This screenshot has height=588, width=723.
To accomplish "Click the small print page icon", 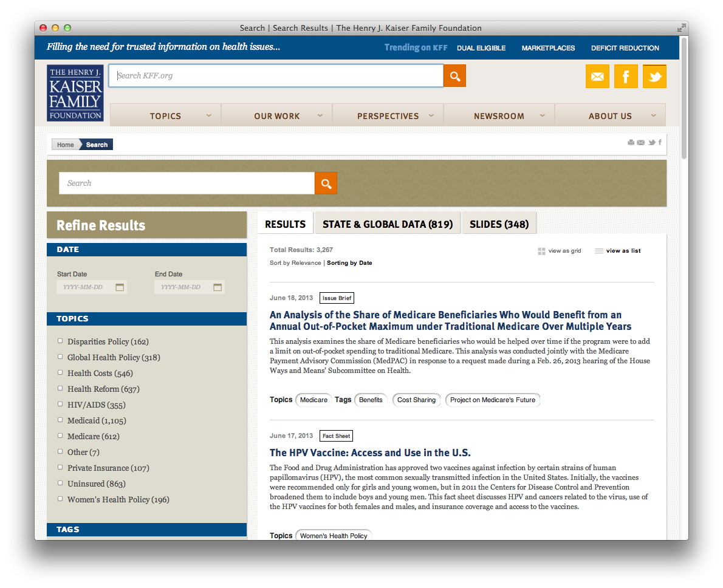I will coord(631,143).
